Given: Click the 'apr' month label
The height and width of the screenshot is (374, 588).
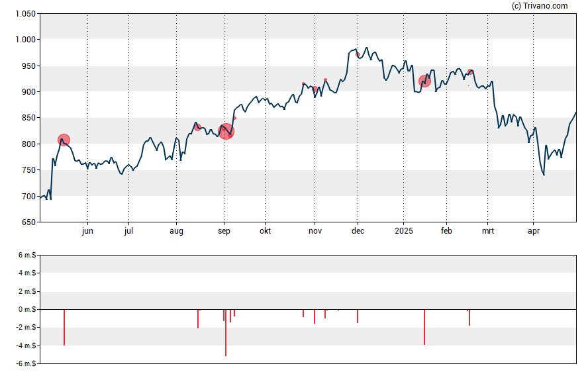Looking at the screenshot, I should (534, 231).
